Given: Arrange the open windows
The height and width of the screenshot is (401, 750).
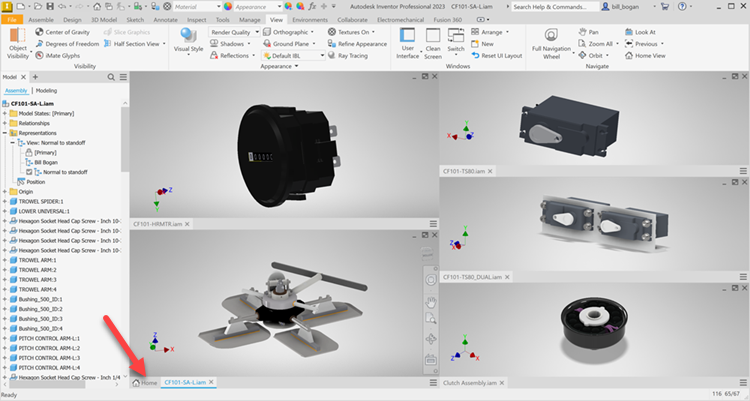Looking at the screenshot, I should pyautogui.click(x=490, y=32).
